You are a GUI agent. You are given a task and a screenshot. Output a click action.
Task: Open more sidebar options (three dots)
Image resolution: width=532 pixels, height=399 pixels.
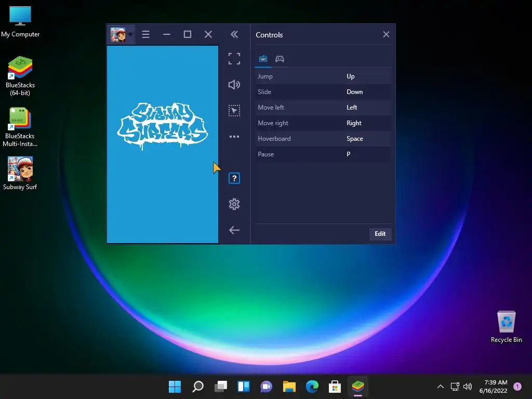click(234, 137)
